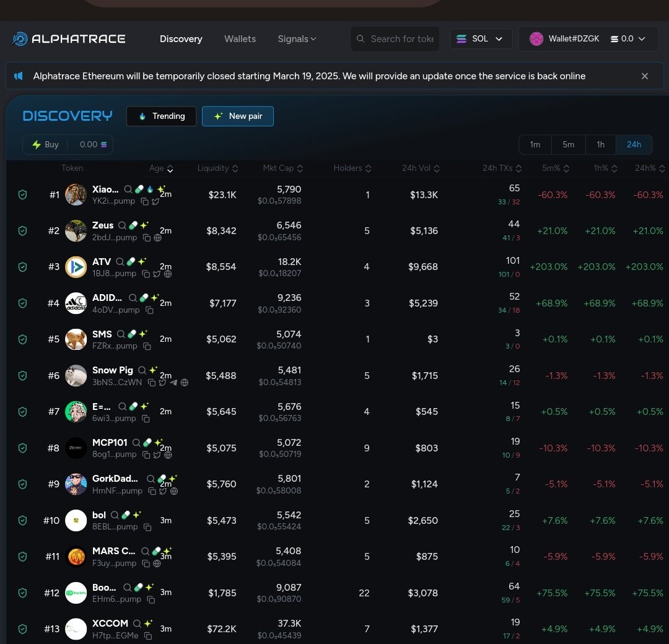669x644 pixels.
Task: Toggle the shield check for row #10 bol
Action: pos(23,521)
